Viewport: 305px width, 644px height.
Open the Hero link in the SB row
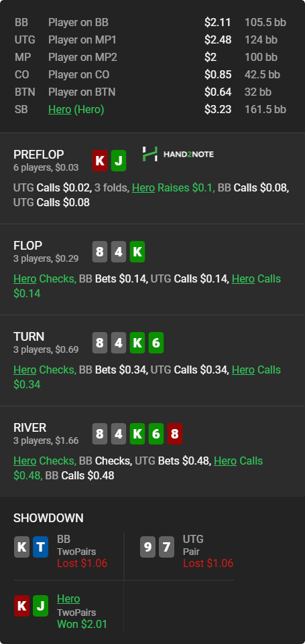(60, 110)
